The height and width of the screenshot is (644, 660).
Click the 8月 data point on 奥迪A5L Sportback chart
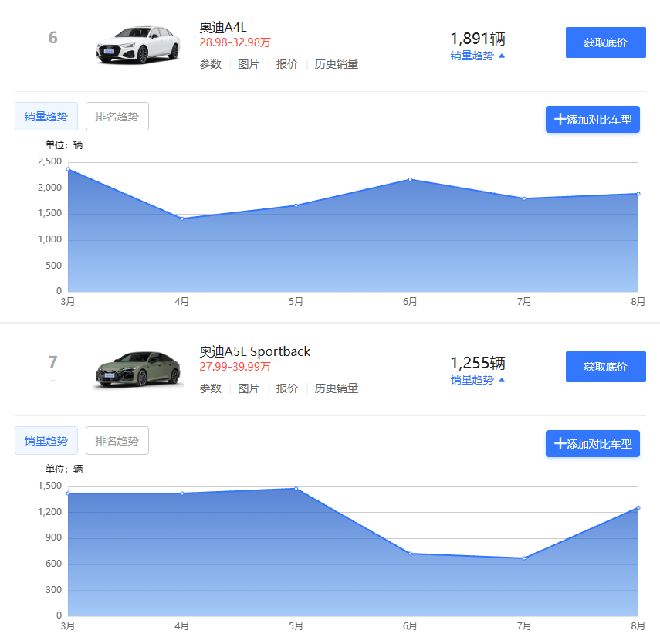coord(638,507)
